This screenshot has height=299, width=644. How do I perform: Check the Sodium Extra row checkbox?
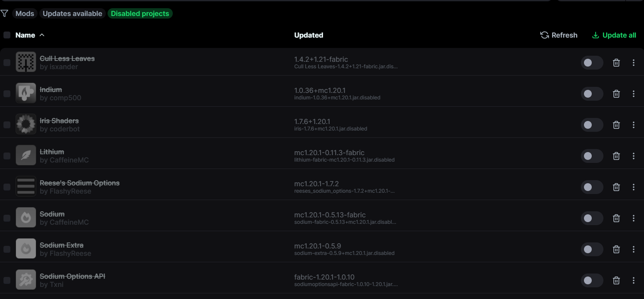tap(7, 249)
